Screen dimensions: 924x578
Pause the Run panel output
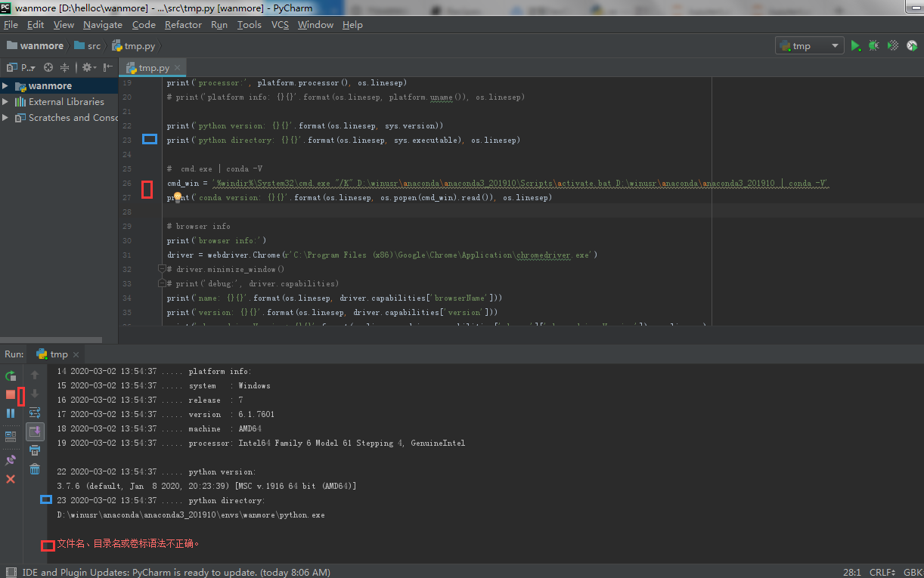click(x=11, y=413)
